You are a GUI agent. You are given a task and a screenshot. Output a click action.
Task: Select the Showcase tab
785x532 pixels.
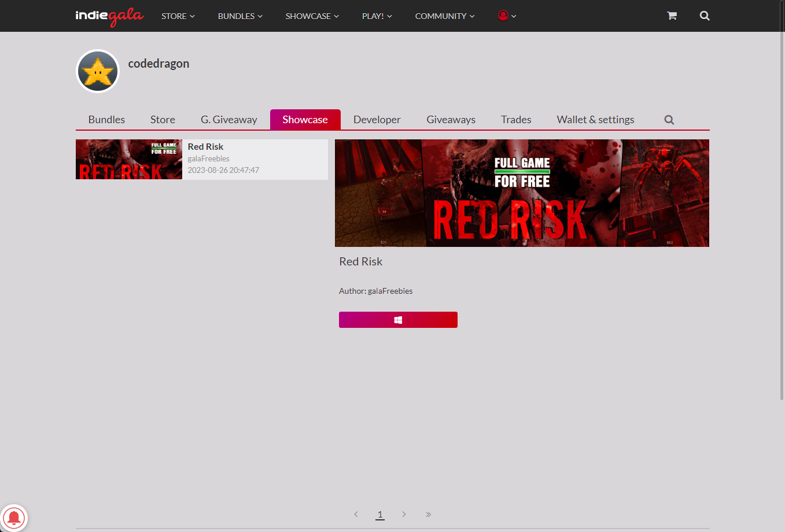click(x=305, y=120)
